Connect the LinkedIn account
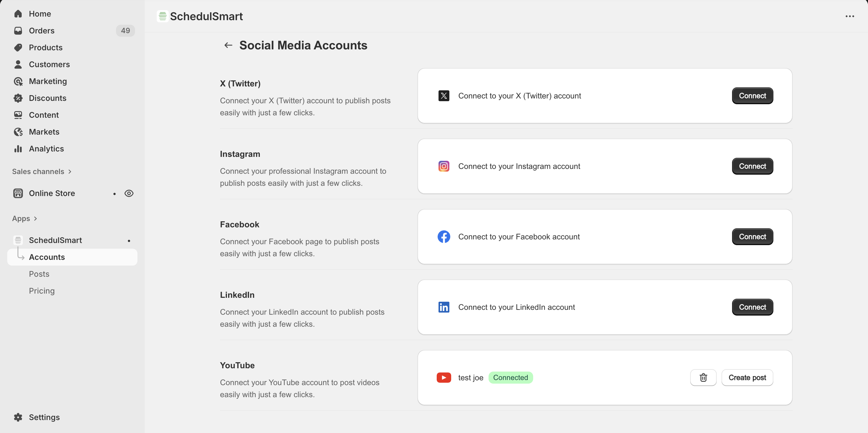 coord(752,307)
